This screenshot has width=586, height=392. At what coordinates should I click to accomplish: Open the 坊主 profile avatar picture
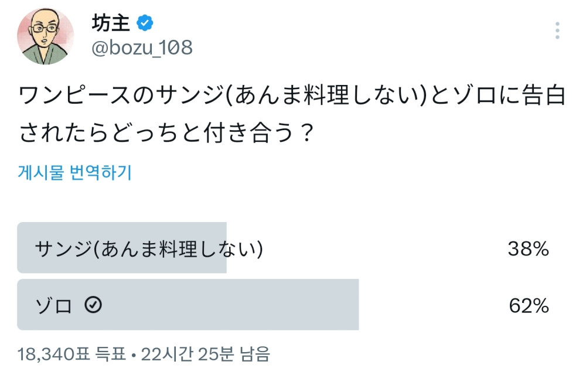click(x=45, y=36)
